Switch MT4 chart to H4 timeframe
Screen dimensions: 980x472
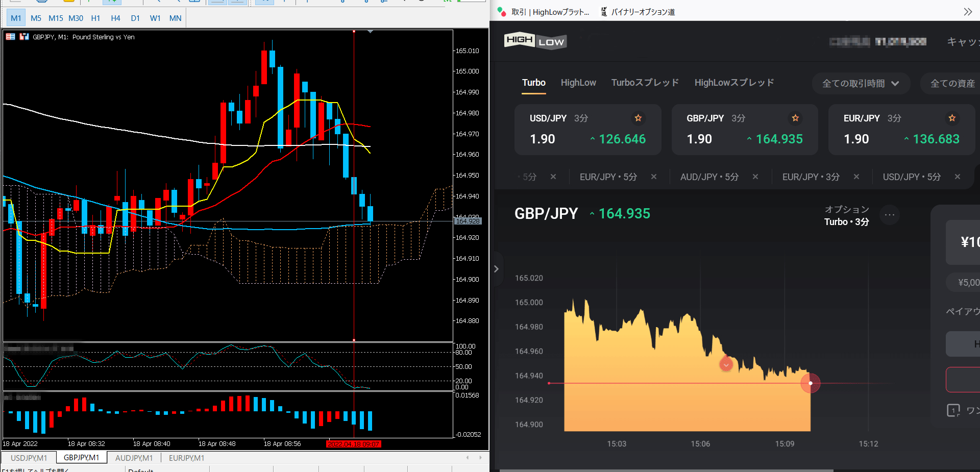115,18
